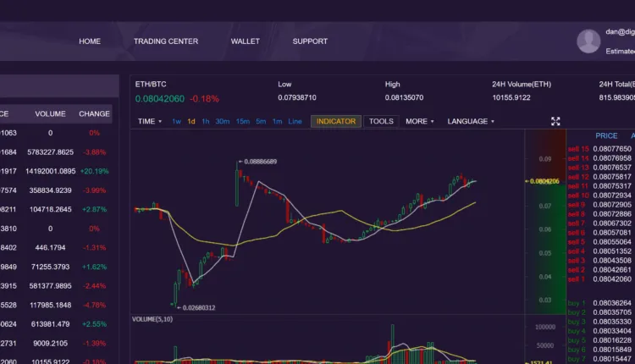635x364 pixels.
Task: Select market row with volume 71255.3793
Action: point(56,267)
